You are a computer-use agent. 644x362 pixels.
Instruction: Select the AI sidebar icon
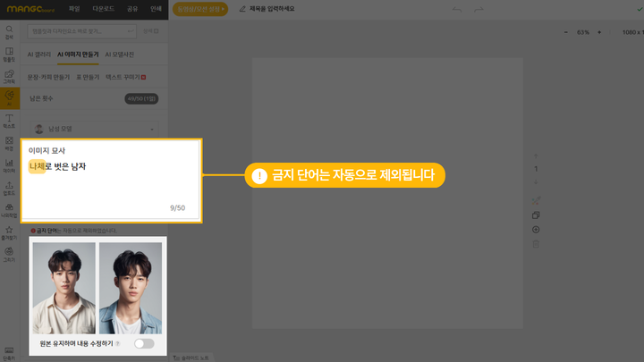(x=10, y=98)
